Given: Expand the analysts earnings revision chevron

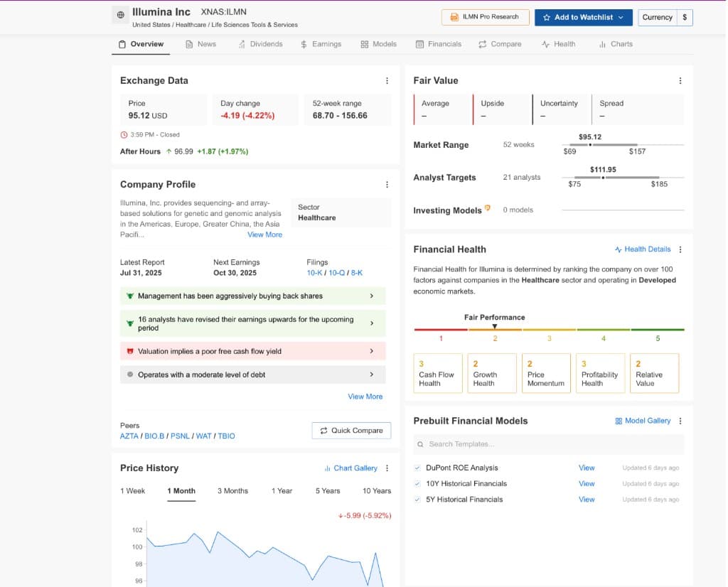Looking at the screenshot, I should click(371, 323).
